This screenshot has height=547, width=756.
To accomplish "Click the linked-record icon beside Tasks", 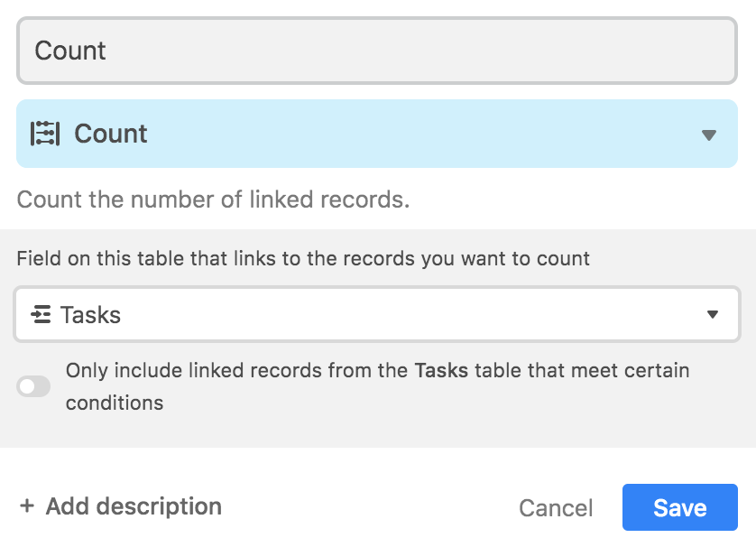I will (x=41, y=314).
